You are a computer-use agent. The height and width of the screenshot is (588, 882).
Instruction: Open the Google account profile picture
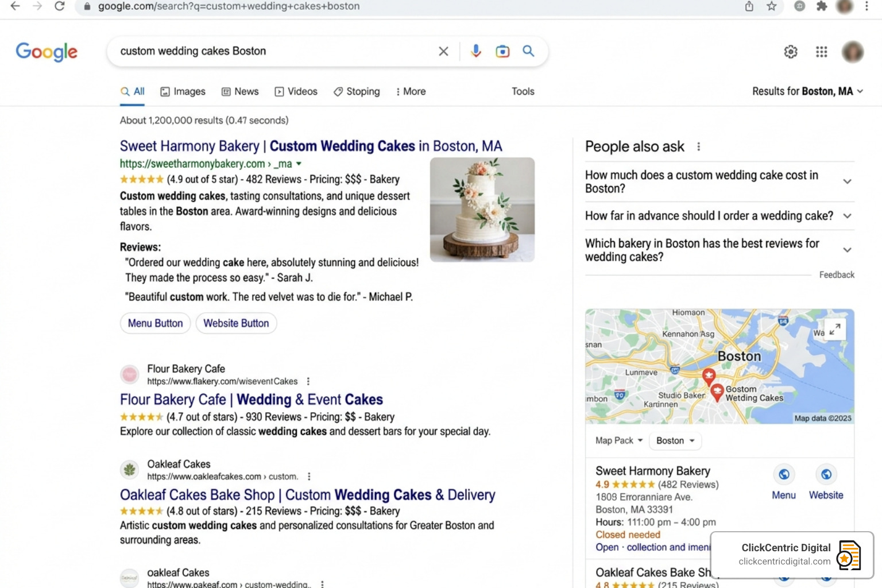point(853,52)
